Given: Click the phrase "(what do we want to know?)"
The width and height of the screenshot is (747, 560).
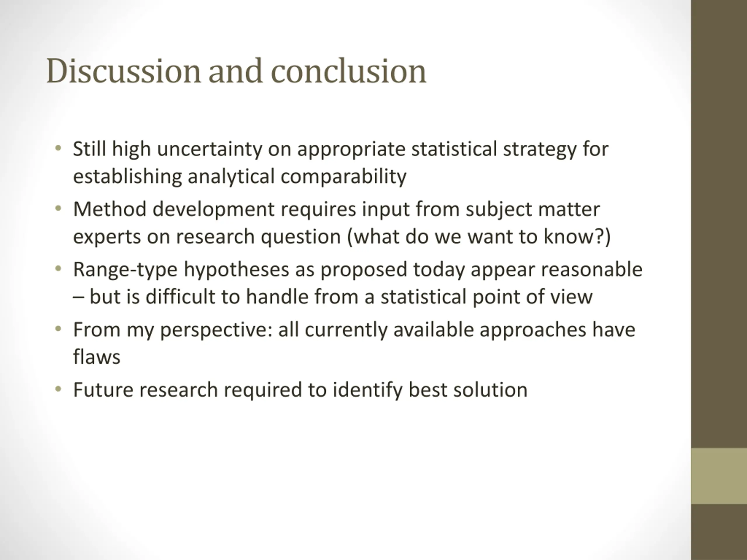Looking at the screenshot, I should tap(479, 236).
